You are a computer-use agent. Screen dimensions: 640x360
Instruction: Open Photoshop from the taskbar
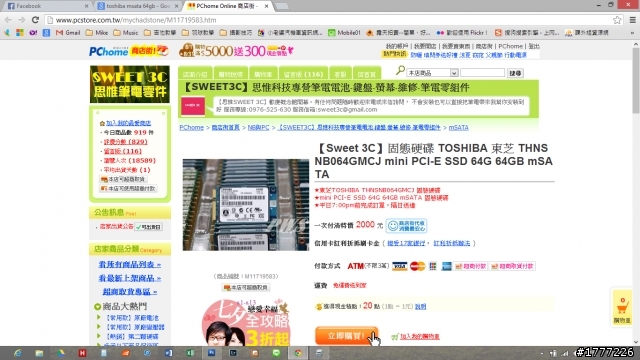[212, 353]
